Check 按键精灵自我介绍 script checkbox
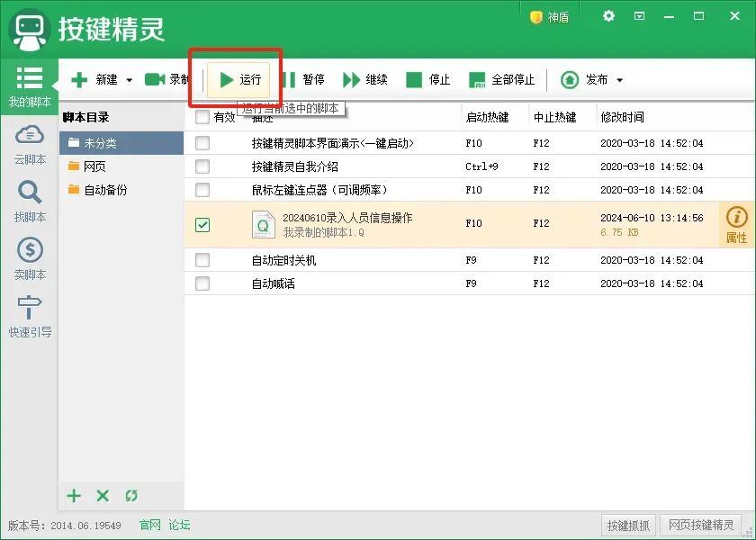The height and width of the screenshot is (540, 756). pos(202,166)
